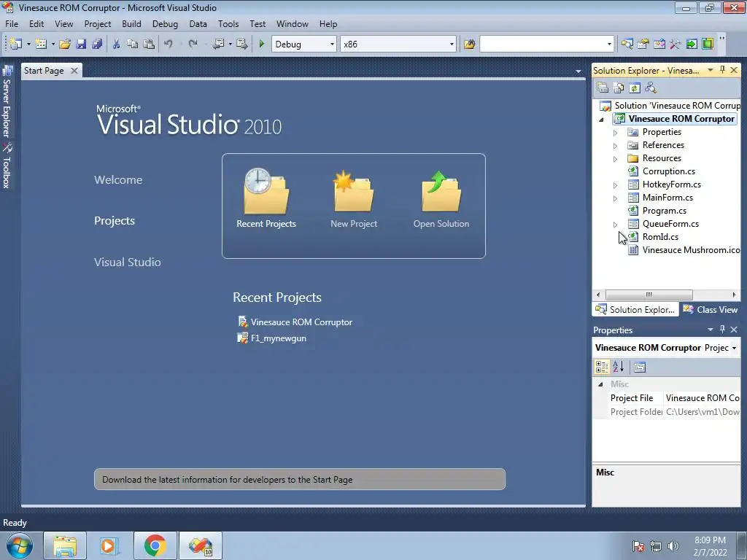Select Corruption.cs in Solution Explorer

[x=668, y=171]
